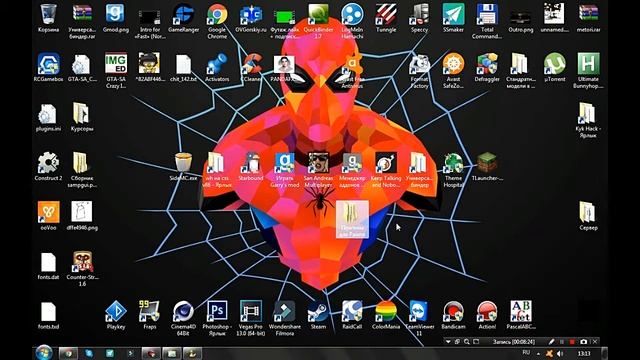Select the highlighted Плагины folder
The height and width of the screenshot is (360, 640).
coord(352,219)
